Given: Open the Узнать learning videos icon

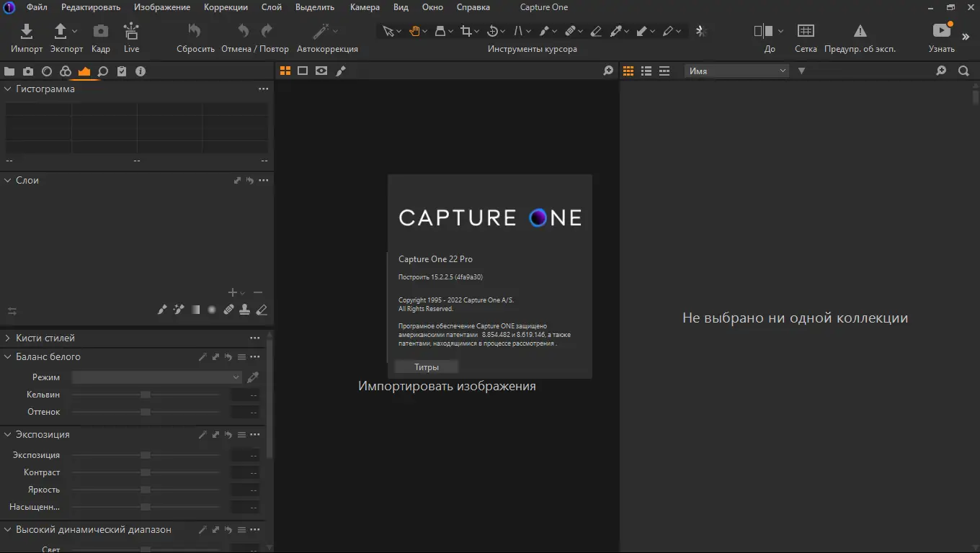Looking at the screenshot, I should pyautogui.click(x=941, y=32).
